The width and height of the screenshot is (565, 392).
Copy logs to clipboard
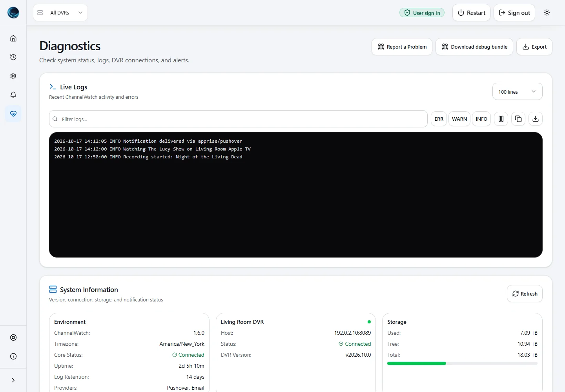(x=518, y=119)
